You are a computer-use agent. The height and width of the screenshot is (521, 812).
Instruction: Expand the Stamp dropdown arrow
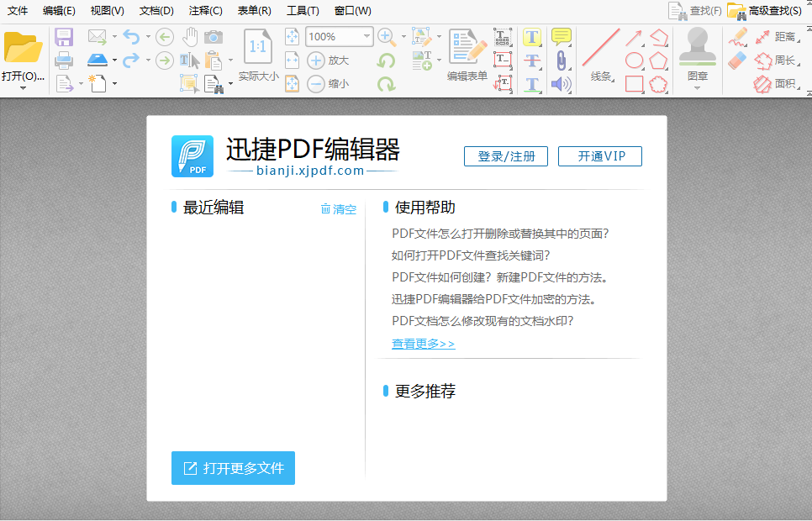[697, 88]
